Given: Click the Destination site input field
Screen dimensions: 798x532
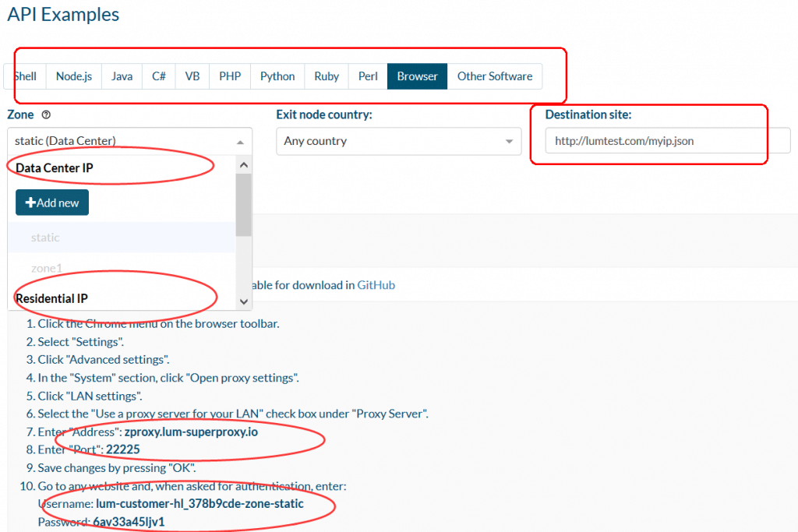Looking at the screenshot, I should [x=668, y=141].
